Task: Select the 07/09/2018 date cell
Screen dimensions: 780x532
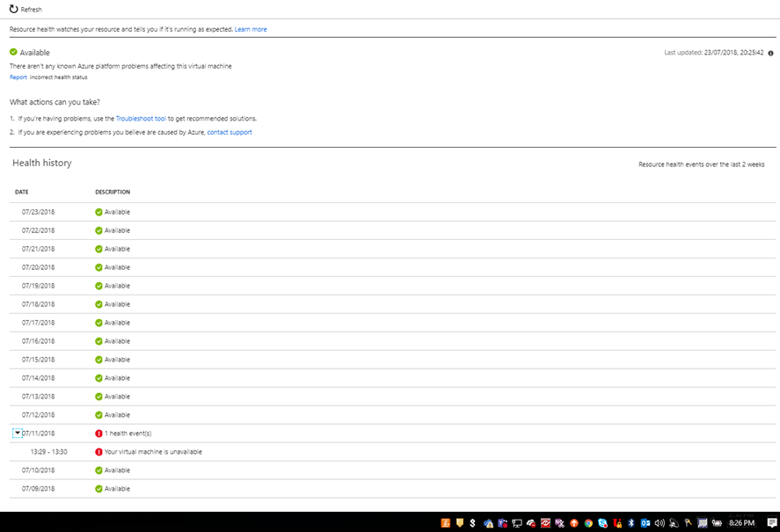Action: [39, 489]
